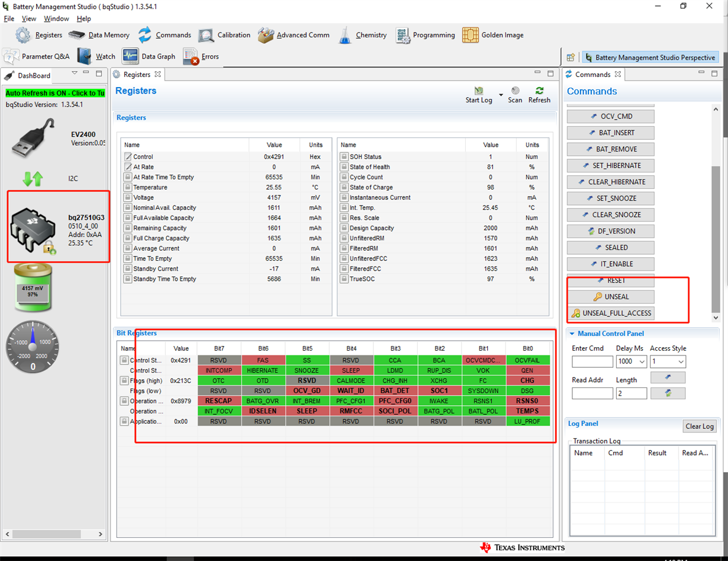Click the Enter Cmd input field
This screenshot has height=561, width=728.
(x=592, y=361)
